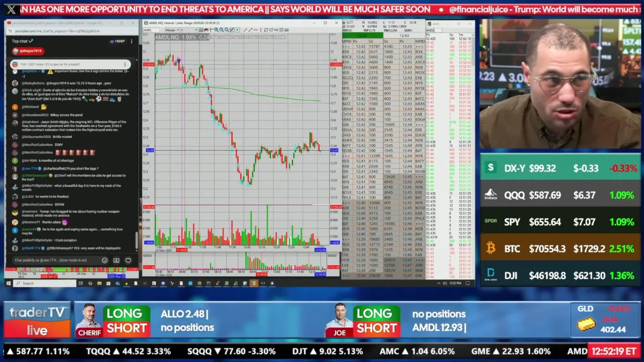Click the three-line style icon in chart toolbar
This screenshot has height=362, width=644.
coord(281,30)
